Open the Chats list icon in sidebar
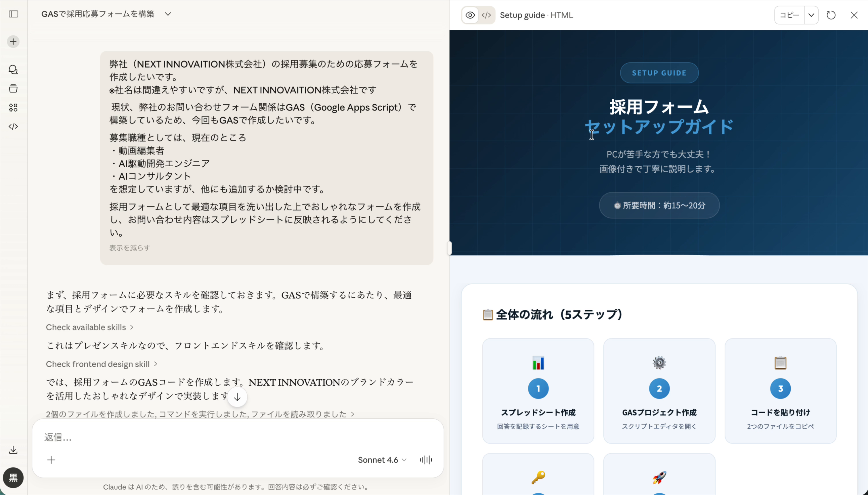This screenshot has height=495, width=868. click(13, 70)
